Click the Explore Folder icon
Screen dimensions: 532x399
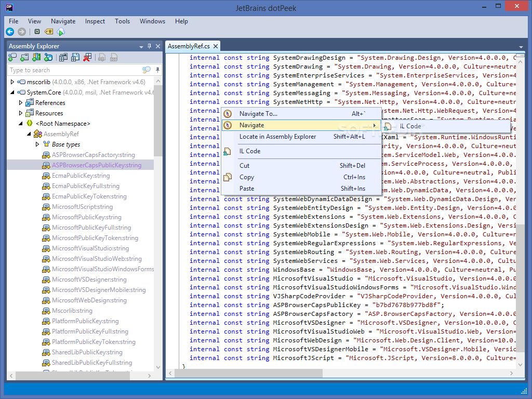24,57
